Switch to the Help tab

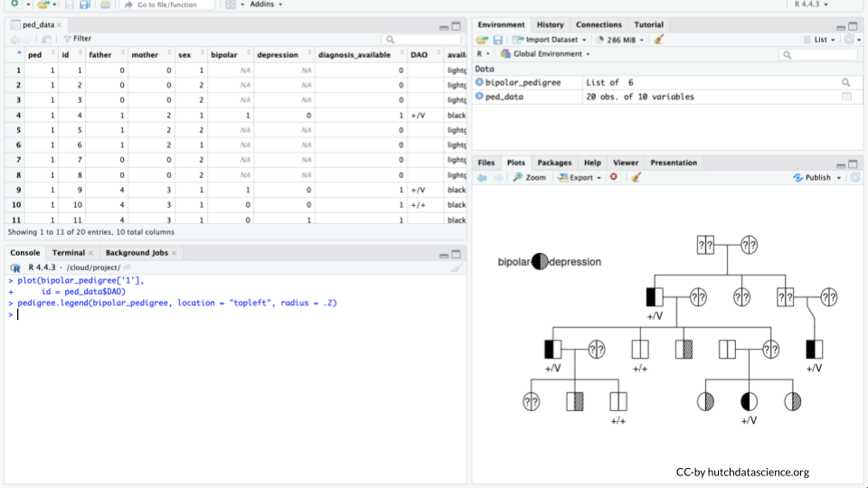click(x=592, y=163)
